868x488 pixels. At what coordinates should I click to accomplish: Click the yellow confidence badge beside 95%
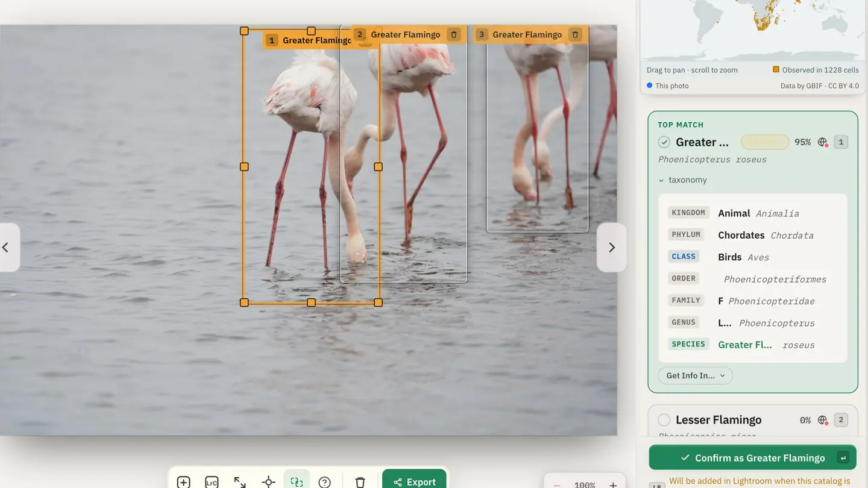tap(765, 142)
